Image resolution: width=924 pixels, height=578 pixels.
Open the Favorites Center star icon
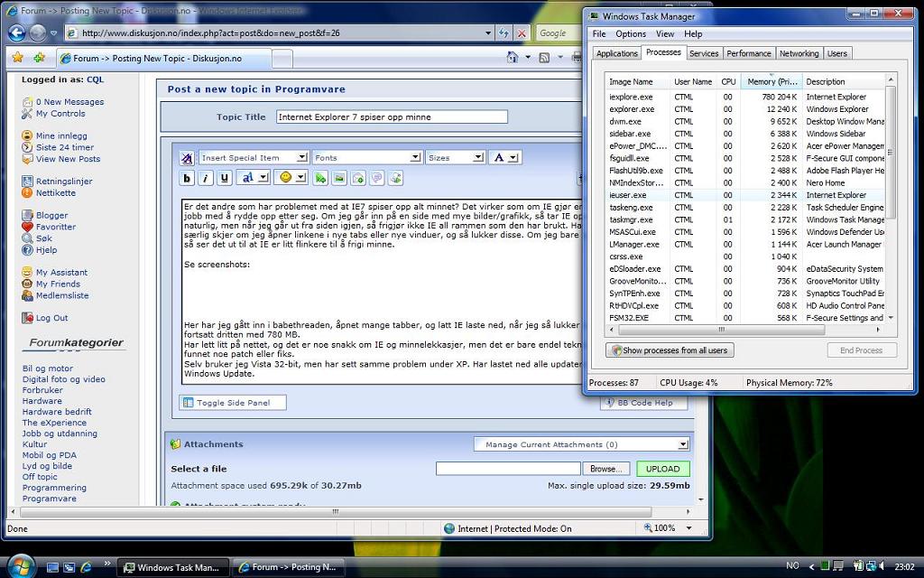(18, 57)
